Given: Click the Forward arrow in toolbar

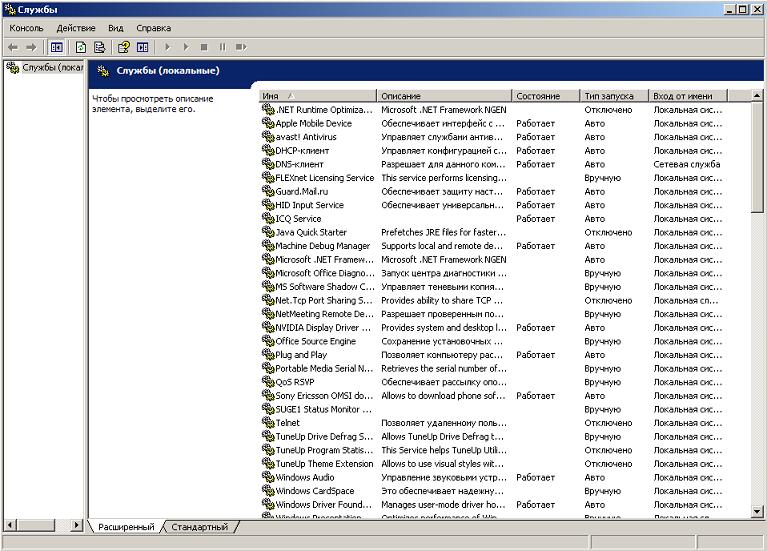Looking at the screenshot, I should pyautogui.click(x=31, y=47).
